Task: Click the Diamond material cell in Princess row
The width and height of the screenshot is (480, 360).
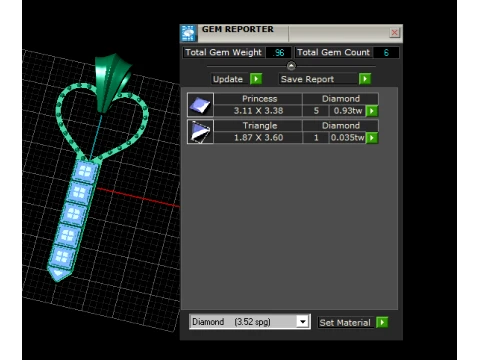Action: coord(340,99)
